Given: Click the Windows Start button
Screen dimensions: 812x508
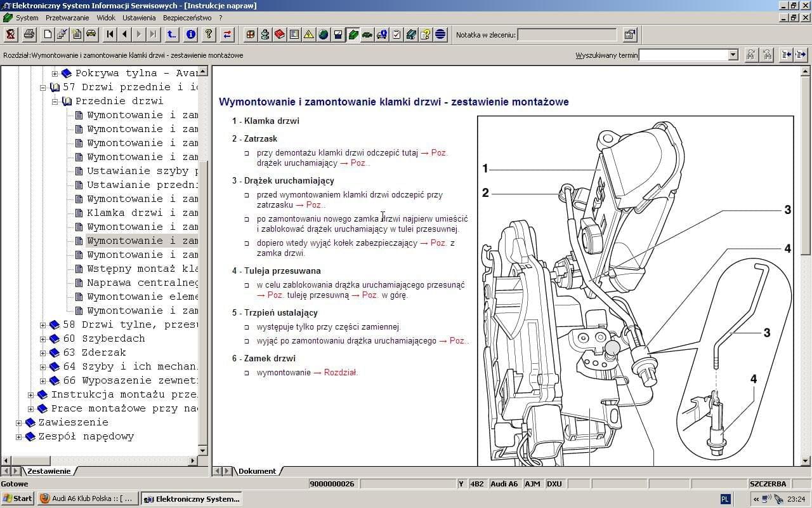Looking at the screenshot, I should [x=18, y=498].
